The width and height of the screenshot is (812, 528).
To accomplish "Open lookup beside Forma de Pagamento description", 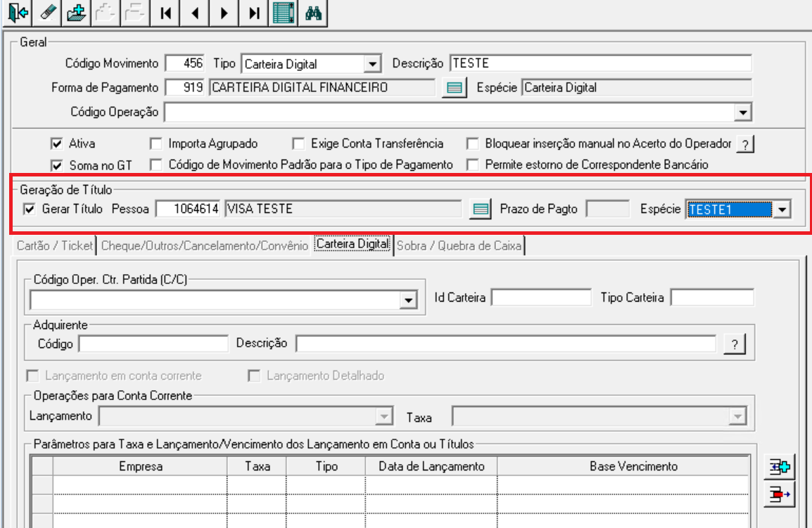I will coord(454,87).
